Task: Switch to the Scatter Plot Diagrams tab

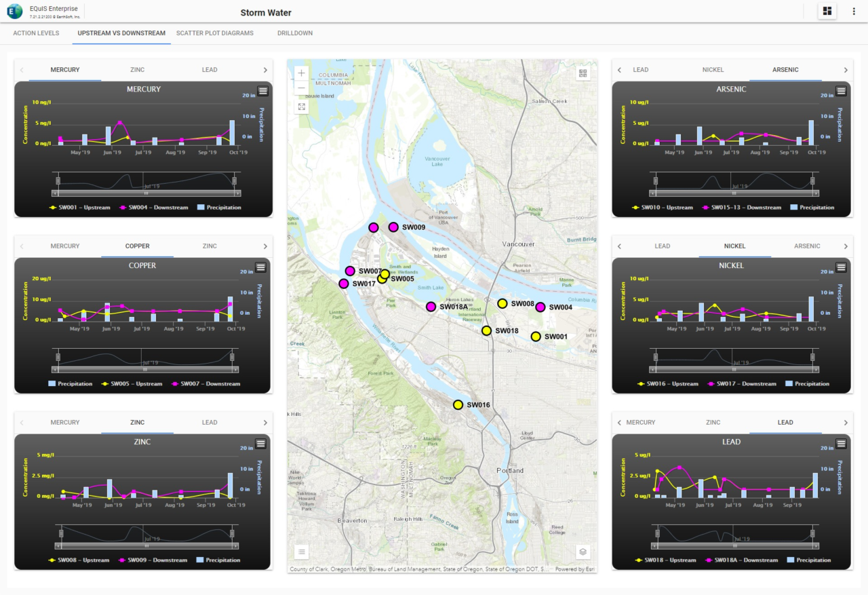Action: (215, 33)
